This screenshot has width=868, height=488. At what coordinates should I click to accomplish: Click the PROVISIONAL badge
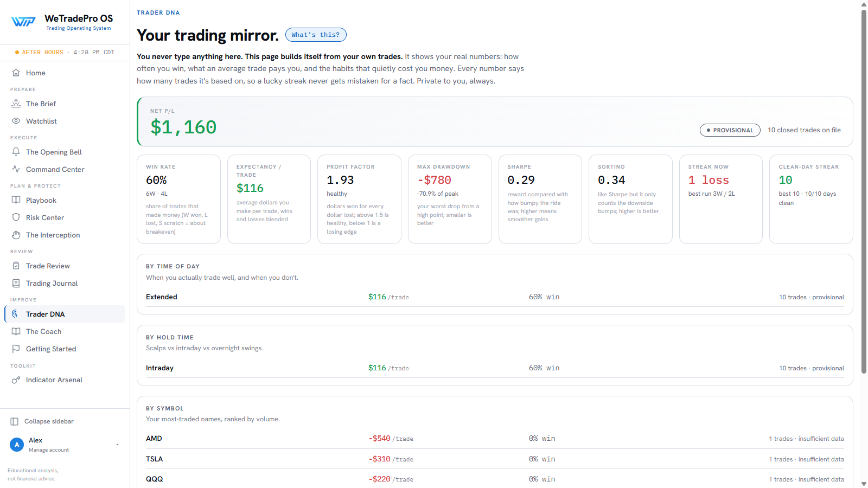point(730,130)
